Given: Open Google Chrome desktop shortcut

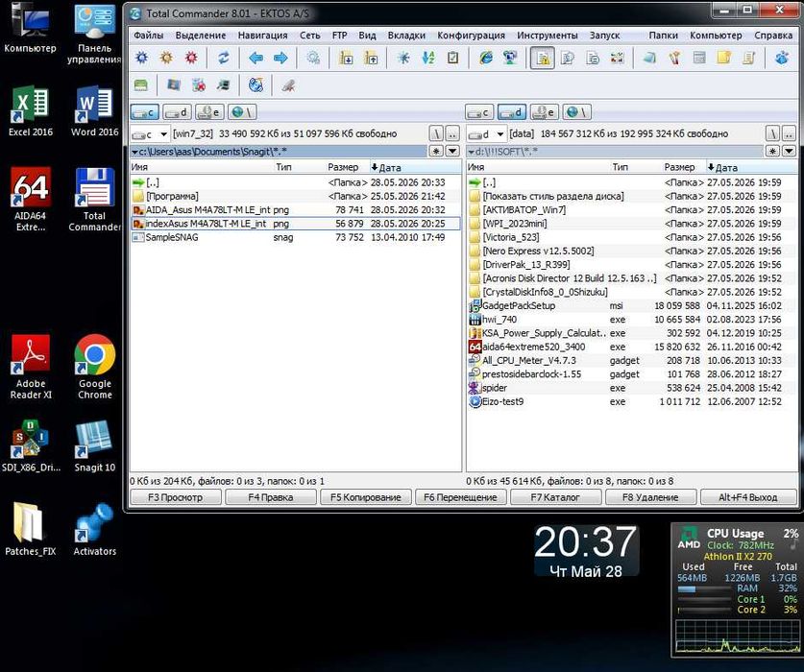Looking at the screenshot, I should (94, 367).
